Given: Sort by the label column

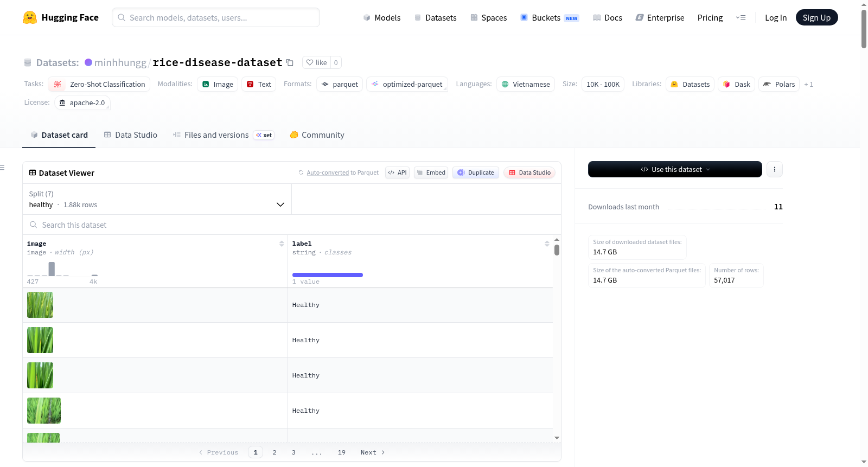Looking at the screenshot, I should point(547,244).
